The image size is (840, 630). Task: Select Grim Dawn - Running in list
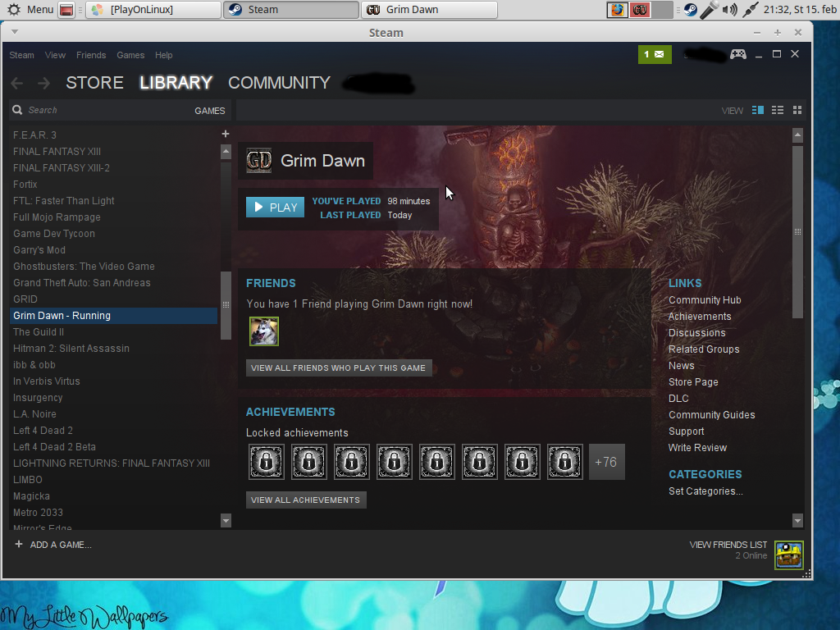pos(113,316)
